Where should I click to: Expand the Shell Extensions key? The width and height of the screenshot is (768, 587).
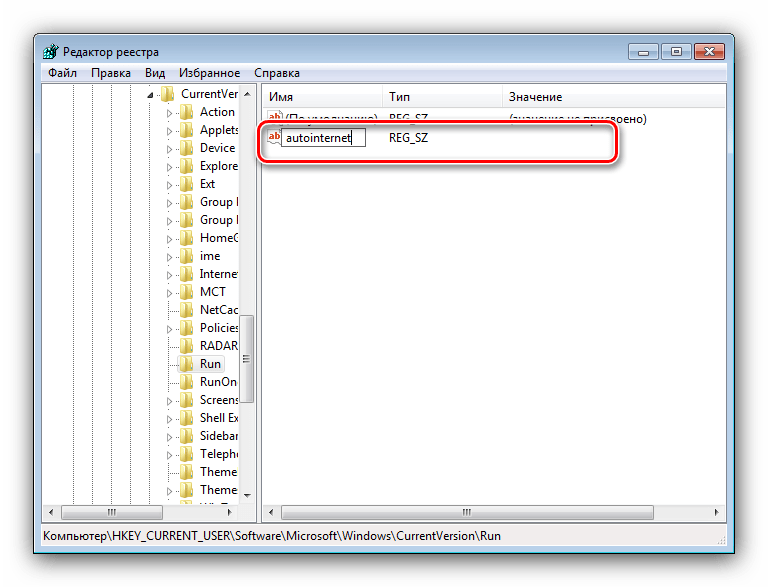169,419
